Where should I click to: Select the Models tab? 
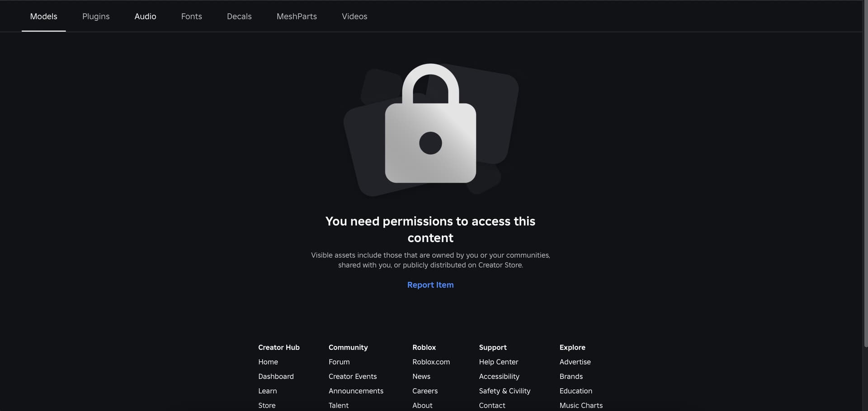(x=43, y=16)
